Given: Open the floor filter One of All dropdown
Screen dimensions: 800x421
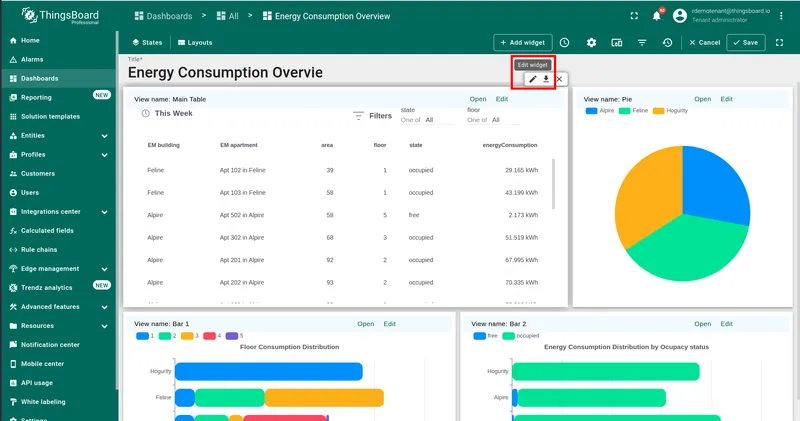Looking at the screenshot, I should click(x=493, y=120).
